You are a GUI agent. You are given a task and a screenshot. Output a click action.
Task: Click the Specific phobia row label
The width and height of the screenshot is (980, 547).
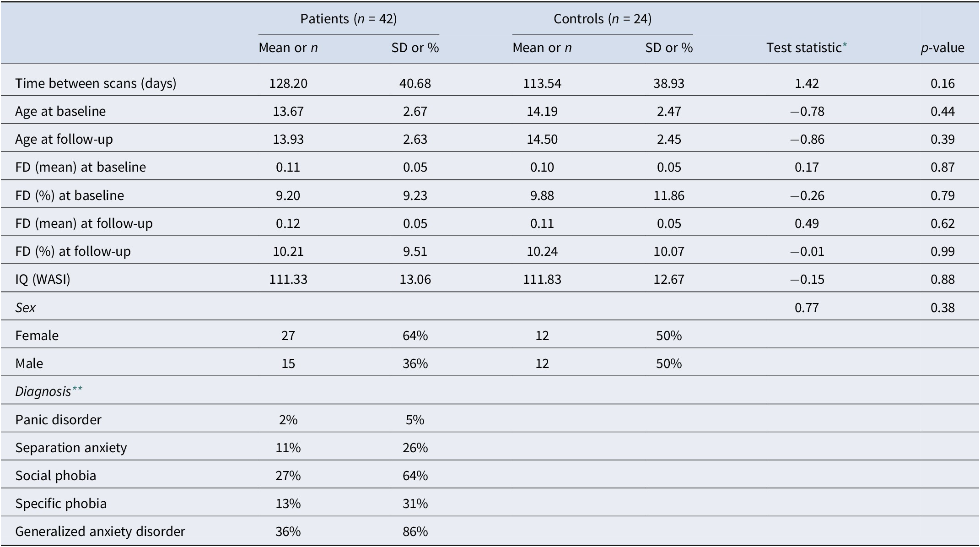(x=61, y=504)
